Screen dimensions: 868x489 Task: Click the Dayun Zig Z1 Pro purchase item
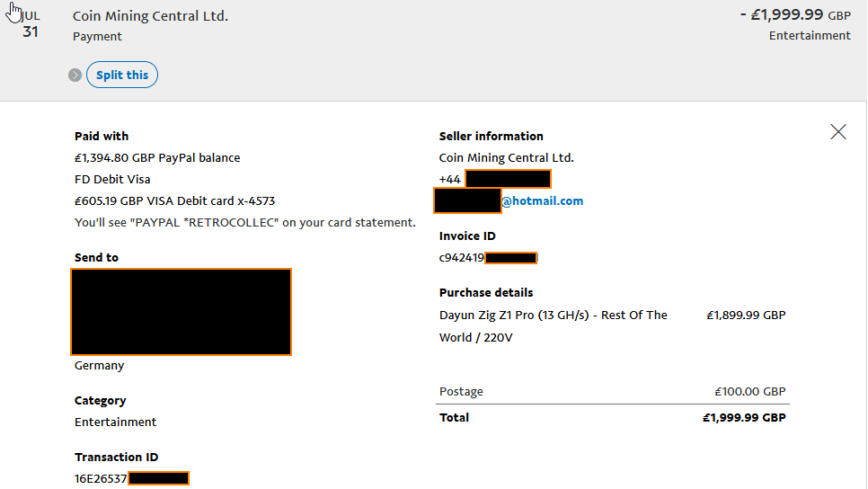point(553,326)
